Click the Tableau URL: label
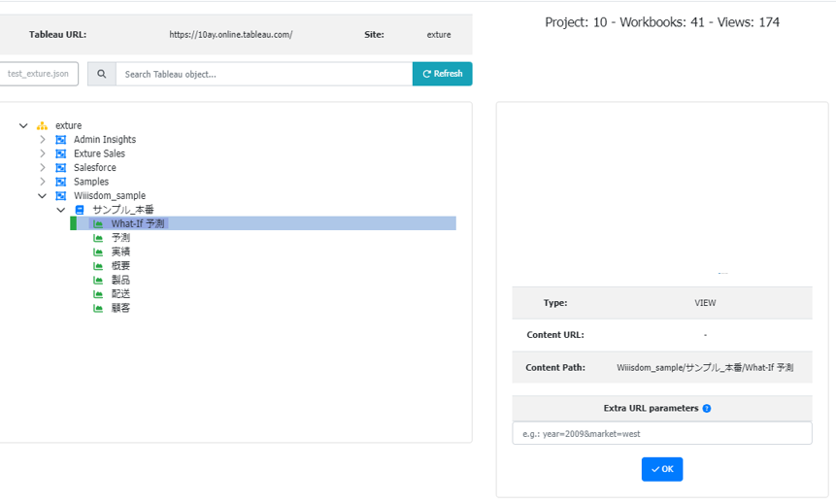This screenshot has height=504, width=836. tap(57, 35)
